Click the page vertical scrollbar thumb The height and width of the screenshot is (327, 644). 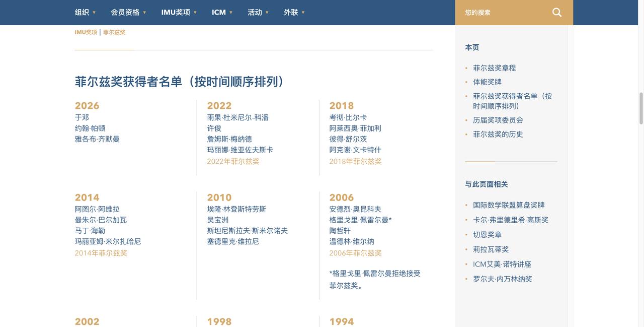pos(641,108)
